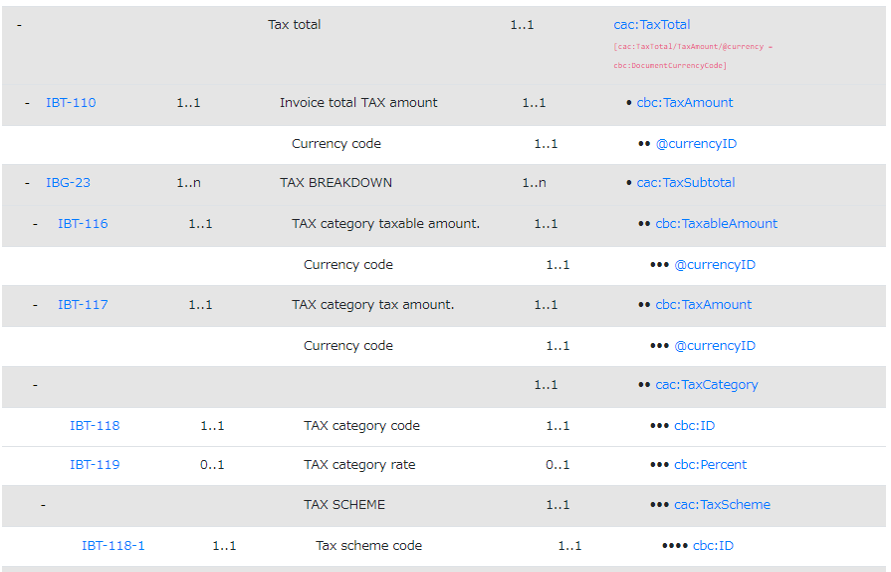
Task: Collapse the TAX SCHEME row
Action: click(43, 505)
